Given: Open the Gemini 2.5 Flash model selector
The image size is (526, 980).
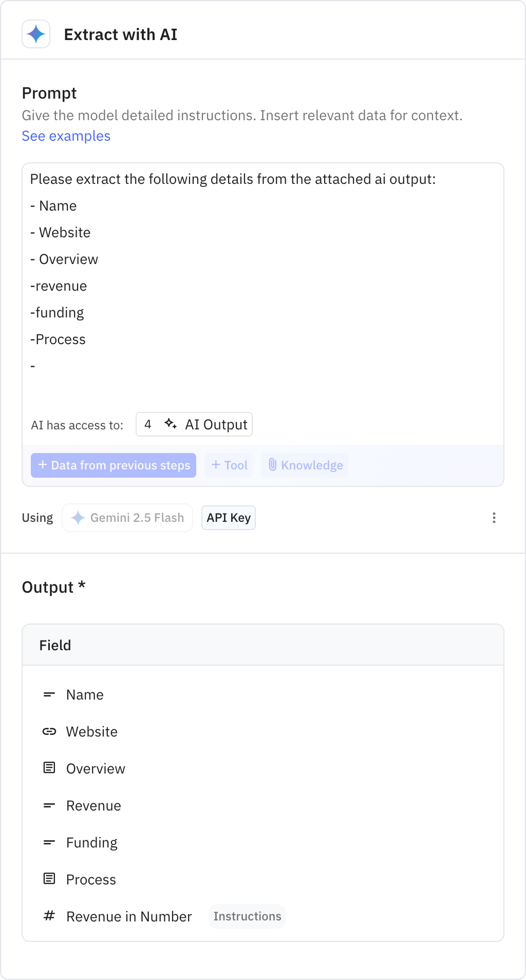Looking at the screenshot, I should [x=127, y=518].
